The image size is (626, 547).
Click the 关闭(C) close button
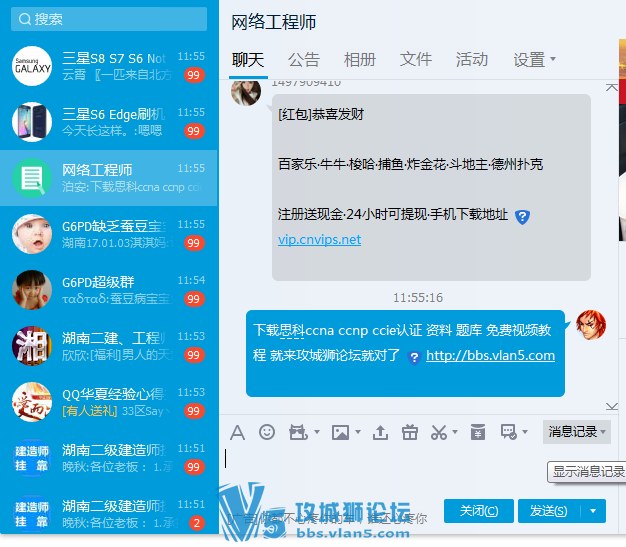pyautogui.click(x=479, y=511)
